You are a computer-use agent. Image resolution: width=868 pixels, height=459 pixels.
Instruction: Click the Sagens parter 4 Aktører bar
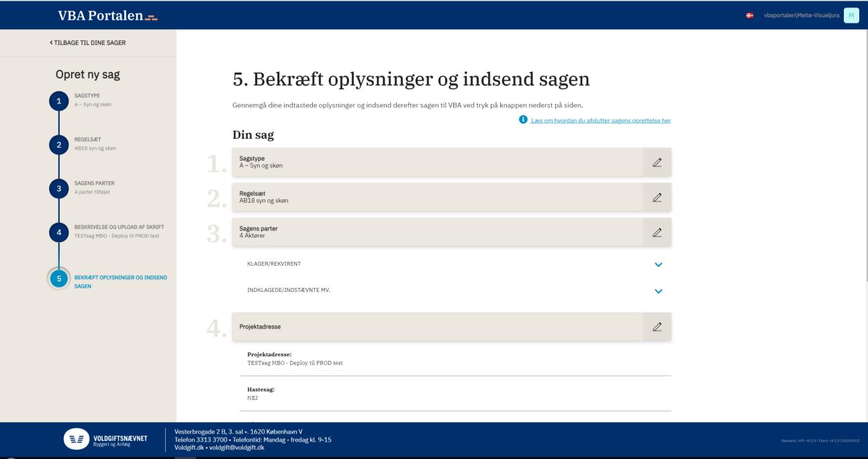point(438,232)
